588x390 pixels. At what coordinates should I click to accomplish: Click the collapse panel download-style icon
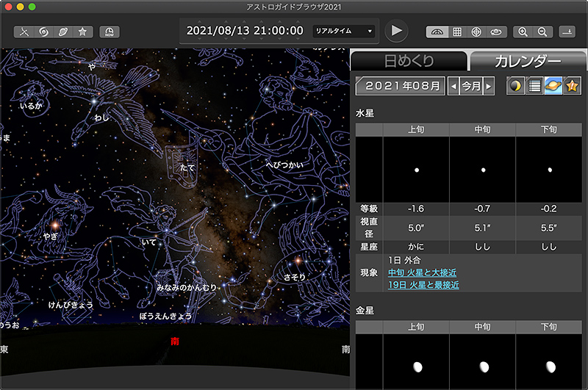coord(567,32)
